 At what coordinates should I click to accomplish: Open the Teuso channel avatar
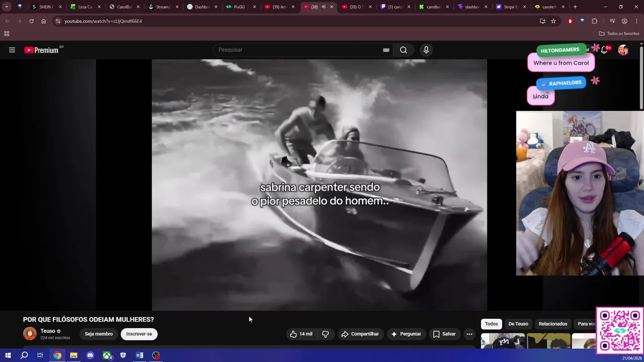[30, 333]
